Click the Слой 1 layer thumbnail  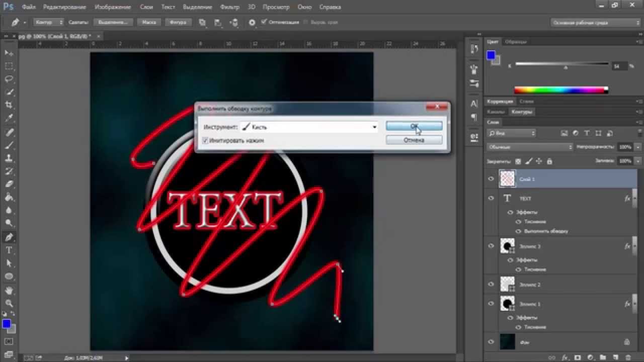coord(507,179)
